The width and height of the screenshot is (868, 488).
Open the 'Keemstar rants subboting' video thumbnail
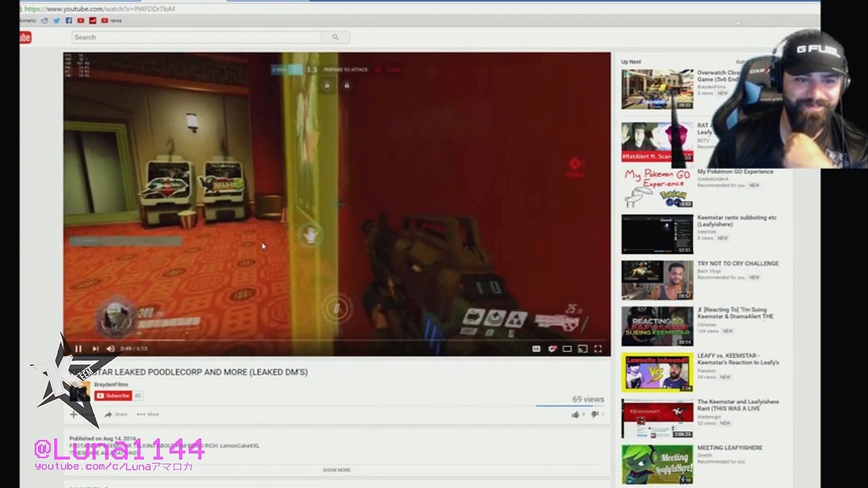tap(657, 235)
